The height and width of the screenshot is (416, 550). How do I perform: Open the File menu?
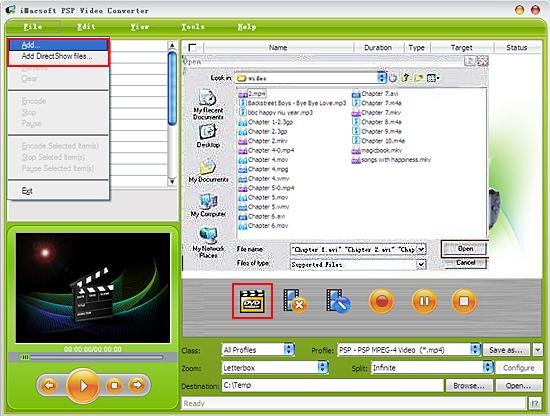pos(33,27)
